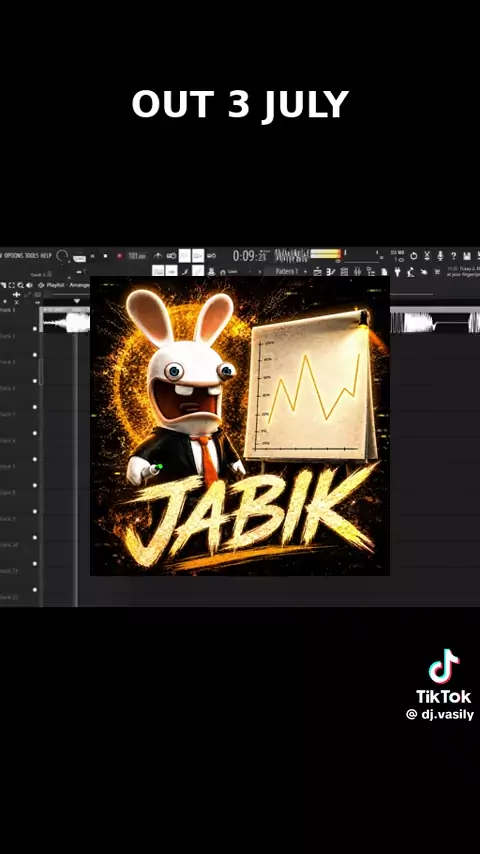This screenshot has height=854, width=480.
Task: Click the timeline playhead marker triangle
Action: click(77, 301)
